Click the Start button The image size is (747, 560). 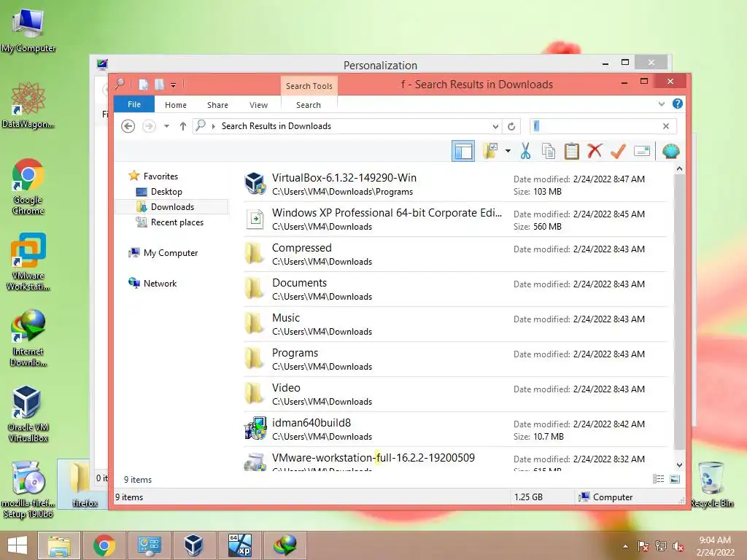18,545
